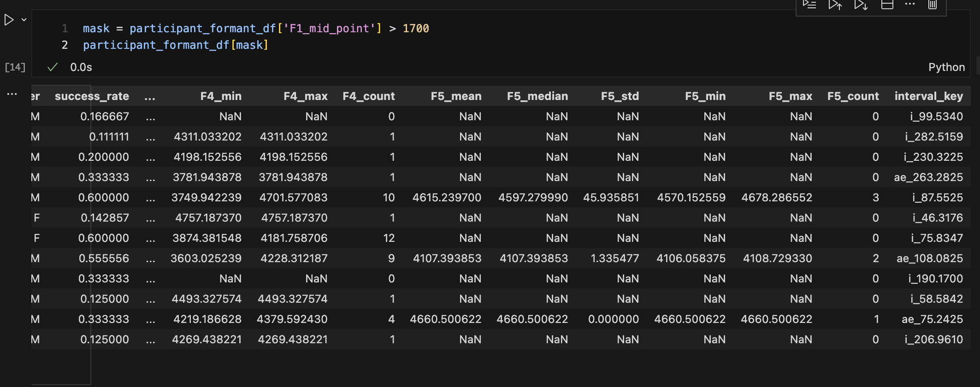Click the green execution success checkmark
The image size is (980, 387).
tap(53, 67)
